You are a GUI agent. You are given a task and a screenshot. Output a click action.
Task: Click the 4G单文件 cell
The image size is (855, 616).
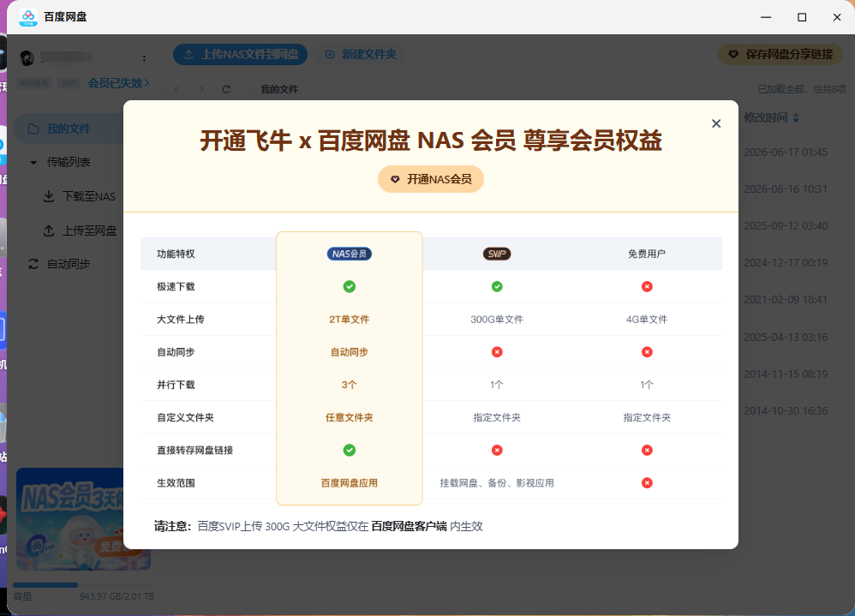pyautogui.click(x=647, y=319)
